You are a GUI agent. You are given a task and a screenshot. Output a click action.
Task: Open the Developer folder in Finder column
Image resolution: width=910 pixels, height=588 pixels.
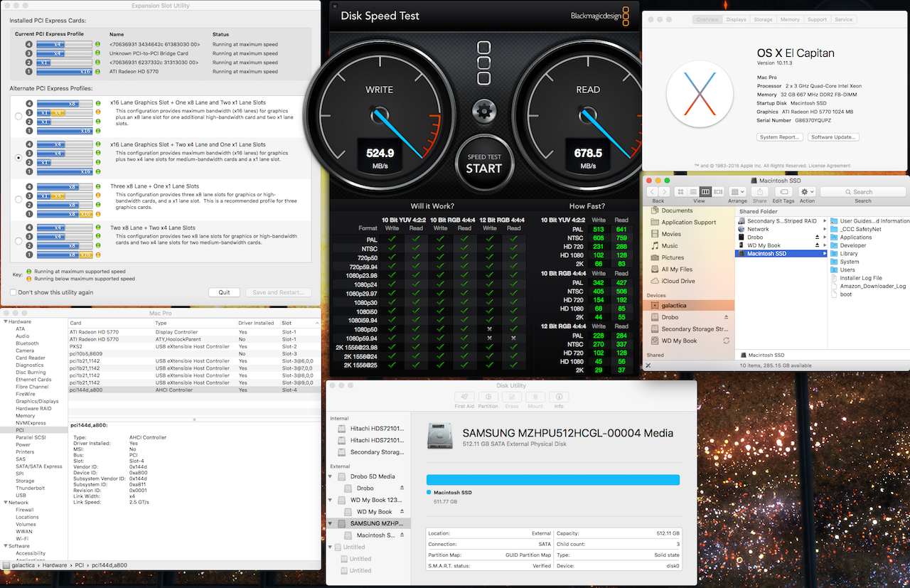point(853,245)
